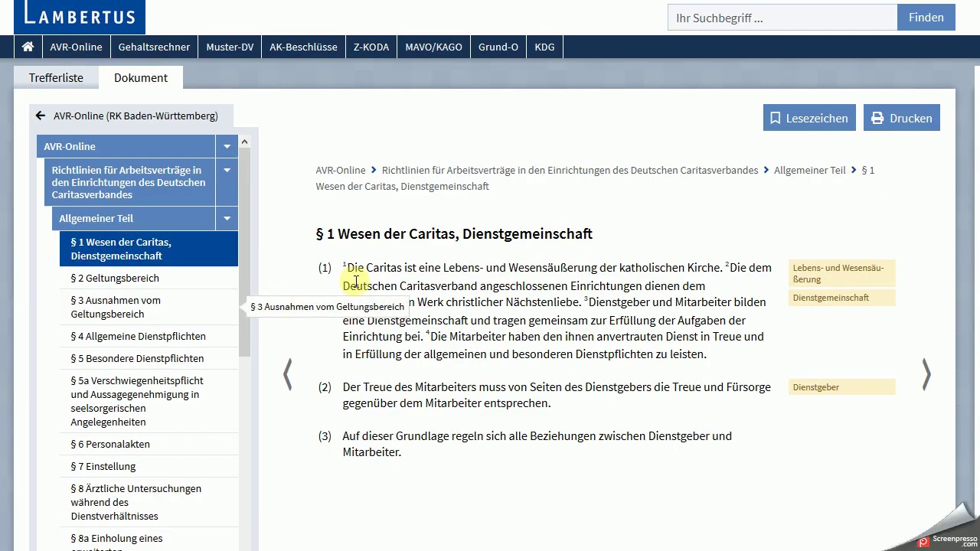Click Richtlinien für Arbeitsverträge breadcrumb link

(x=570, y=170)
